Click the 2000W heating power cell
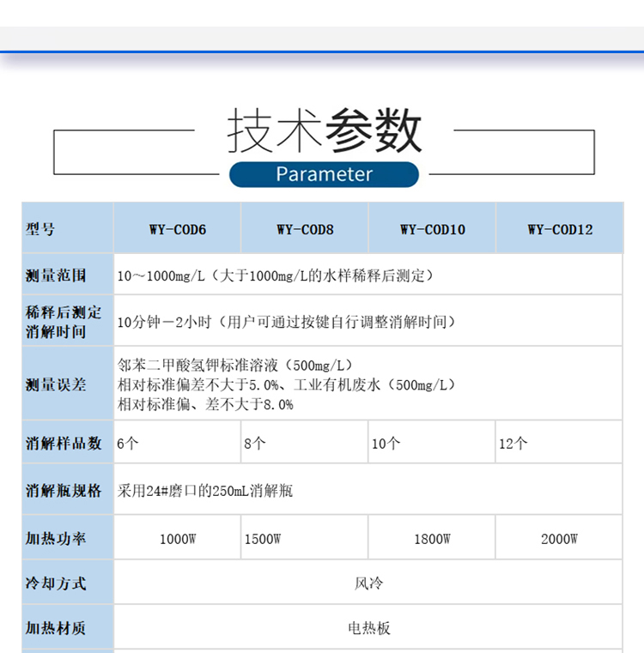Image resolution: width=644 pixels, height=653 pixels. pyautogui.click(x=560, y=539)
